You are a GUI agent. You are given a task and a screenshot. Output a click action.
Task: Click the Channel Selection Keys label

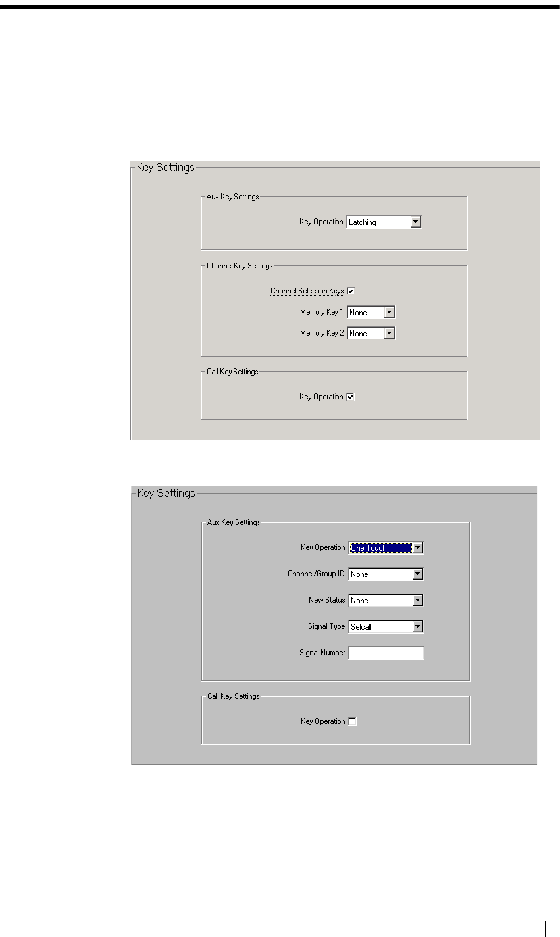click(307, 291)
